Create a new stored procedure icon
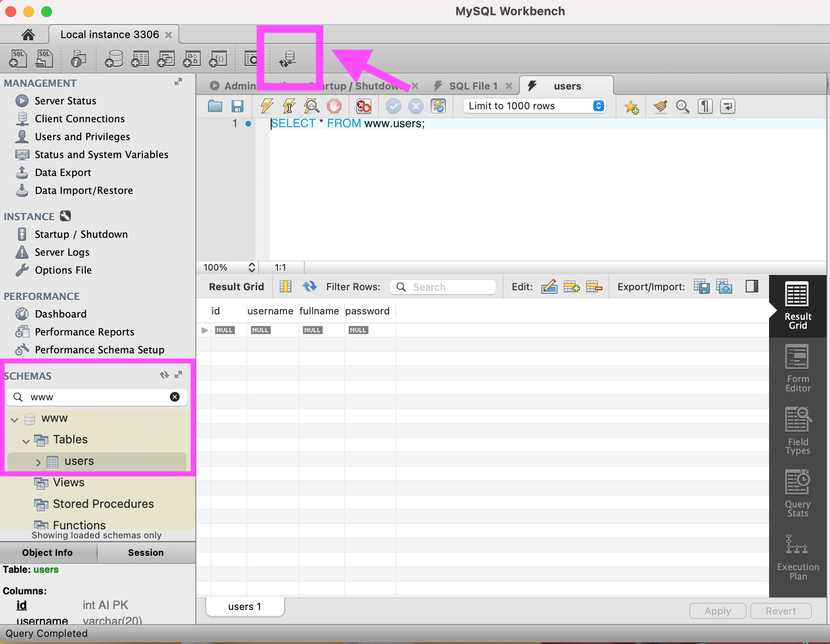Viewport: 830px width, 644px height. point(192,59)
